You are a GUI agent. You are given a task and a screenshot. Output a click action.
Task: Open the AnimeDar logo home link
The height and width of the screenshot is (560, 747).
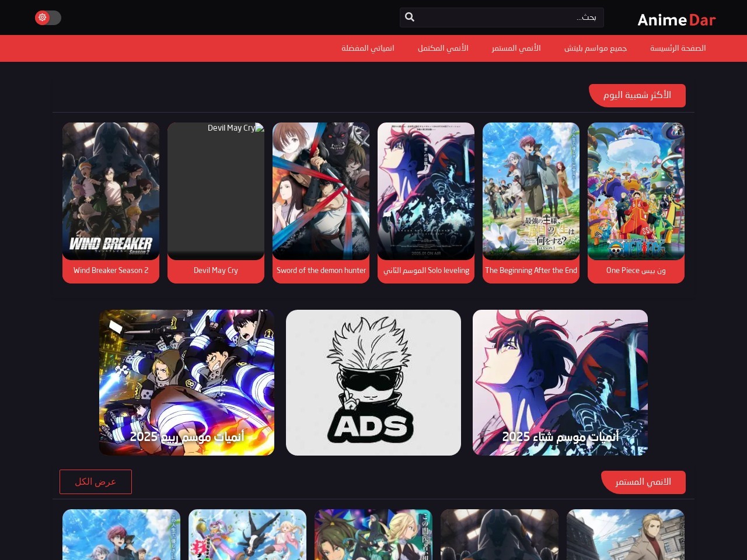pos(676,20)
